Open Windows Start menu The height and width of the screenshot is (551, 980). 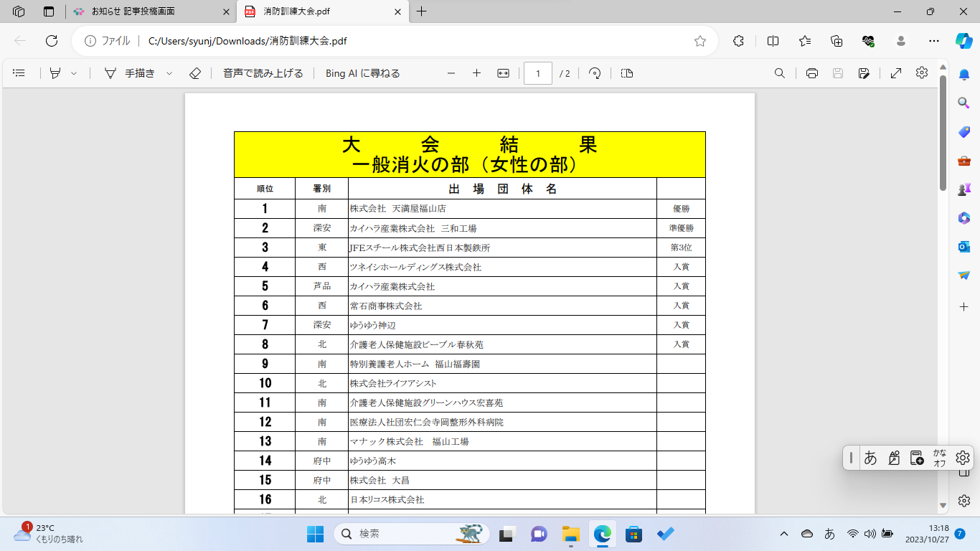pyautogui.click(x=315, y=534)
